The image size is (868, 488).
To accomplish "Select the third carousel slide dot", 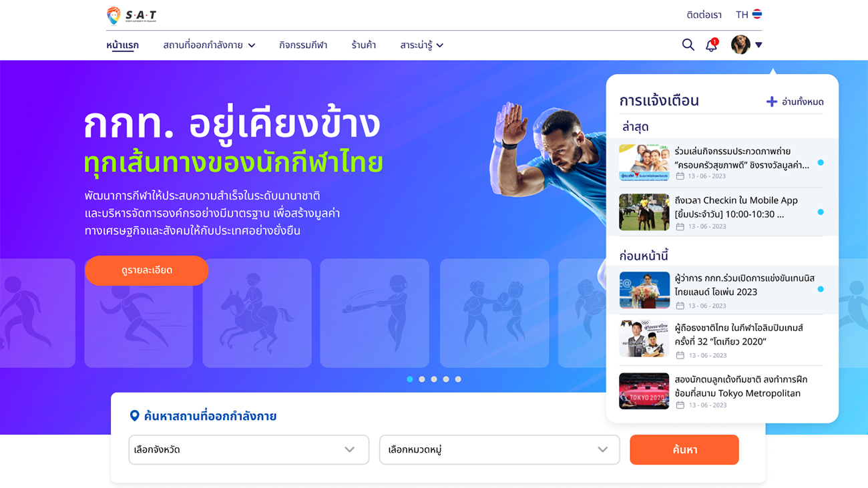I will point(434,379).
